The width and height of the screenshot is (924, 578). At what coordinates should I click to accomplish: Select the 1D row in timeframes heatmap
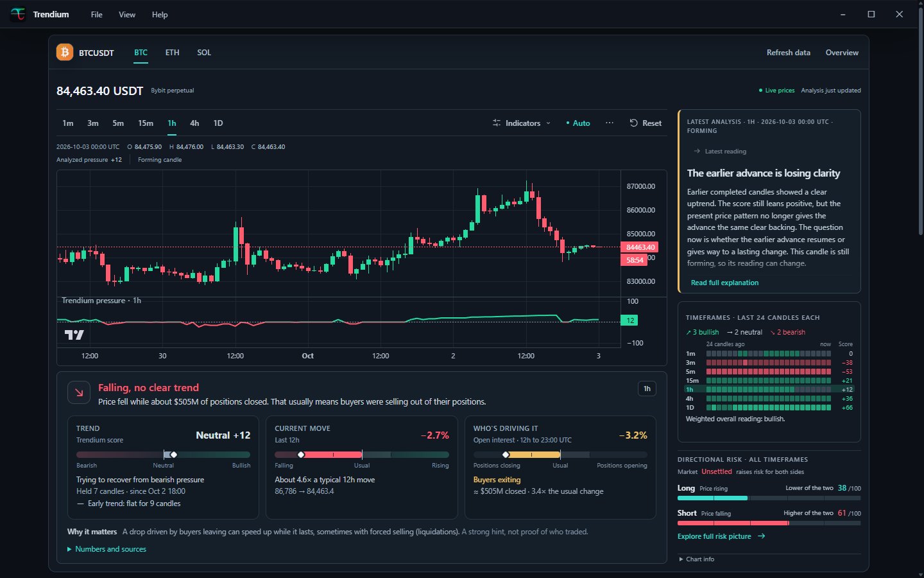769,407
